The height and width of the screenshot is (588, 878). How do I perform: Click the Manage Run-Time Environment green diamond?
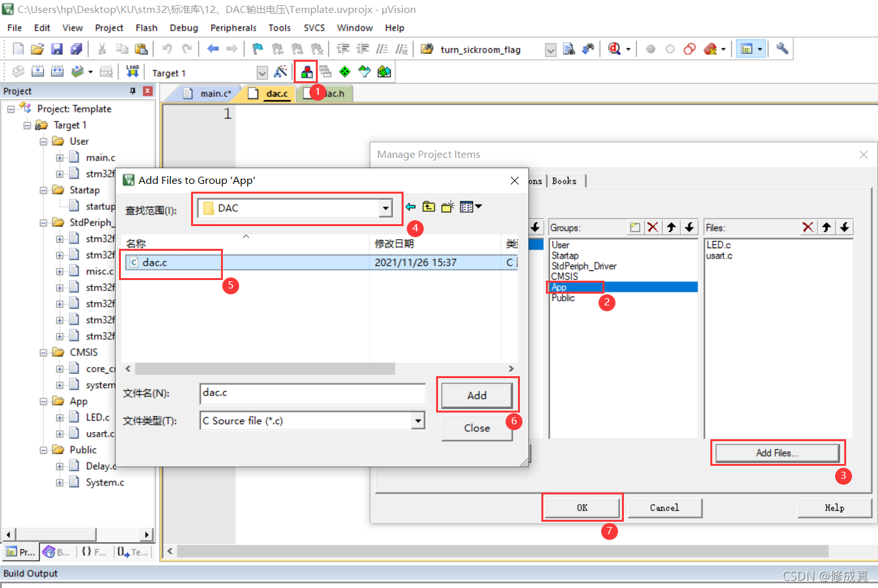point(345,71)
